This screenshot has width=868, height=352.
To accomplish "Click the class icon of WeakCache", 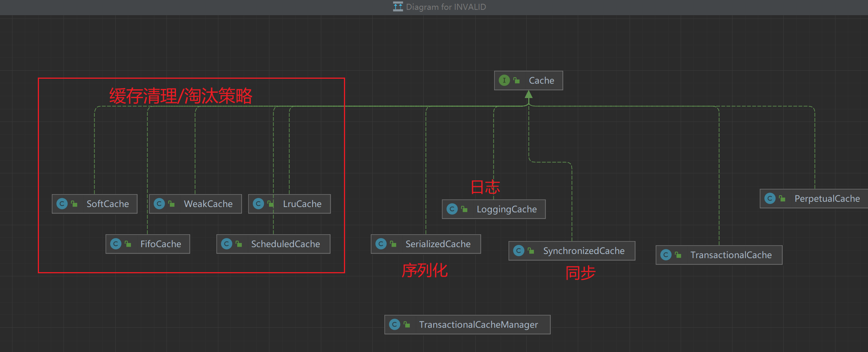I will tap(159, 204).
